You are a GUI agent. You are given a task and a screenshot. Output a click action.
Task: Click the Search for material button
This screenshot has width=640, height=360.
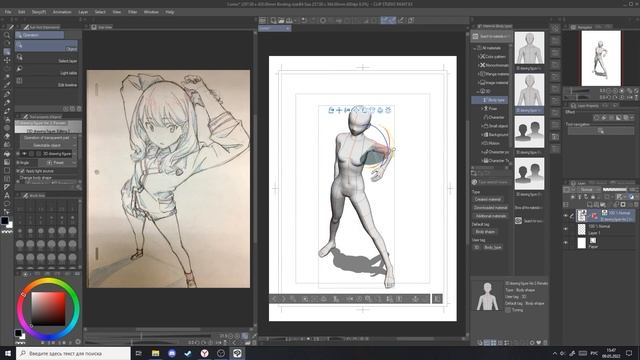point(491,36)
